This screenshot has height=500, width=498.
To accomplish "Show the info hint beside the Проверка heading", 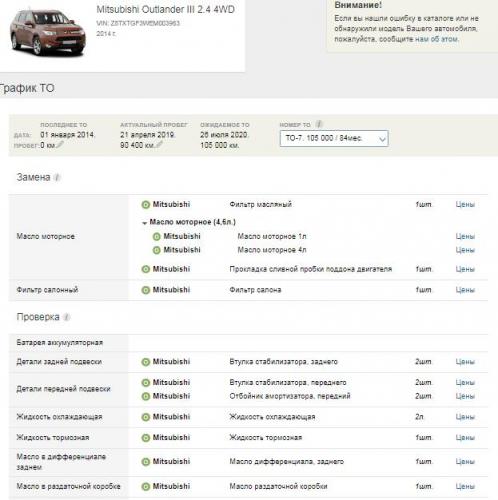I will pyautogui.click(x=67, y=317).
